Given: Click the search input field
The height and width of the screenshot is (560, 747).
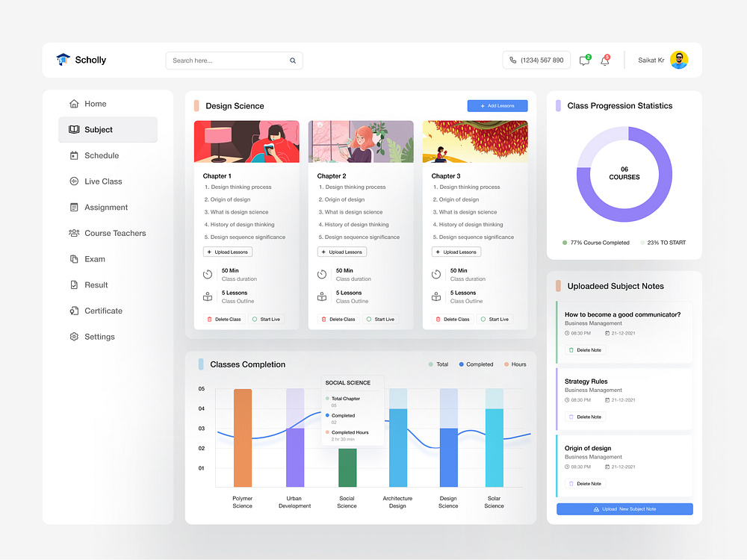Looking at the screenshot, I should click(224, 60).
